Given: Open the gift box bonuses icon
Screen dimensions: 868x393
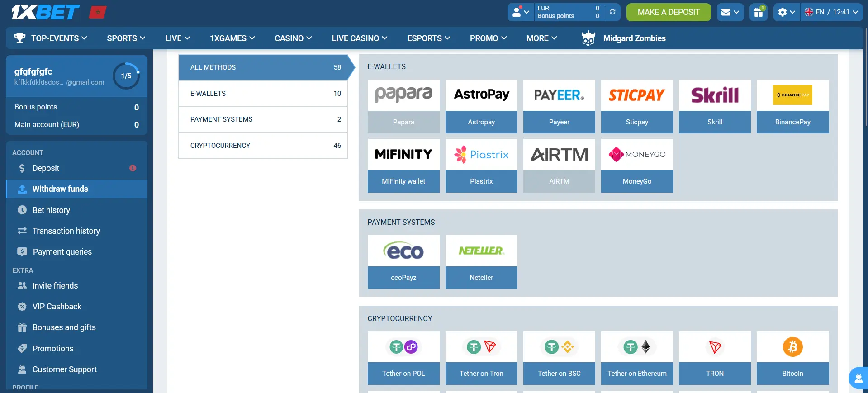Looking at the screenshot, I should (x=759, y=12).
